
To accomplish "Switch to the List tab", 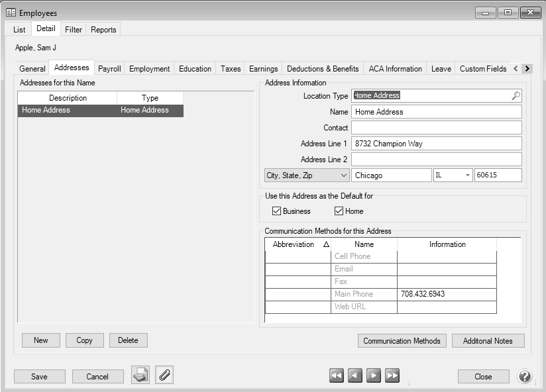I will [19, 30].
